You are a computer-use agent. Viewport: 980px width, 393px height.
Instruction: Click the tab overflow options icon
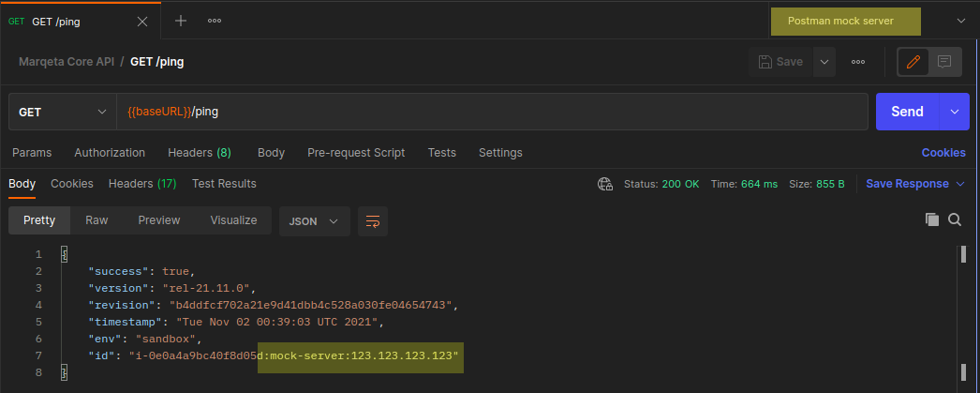(215, 21)
